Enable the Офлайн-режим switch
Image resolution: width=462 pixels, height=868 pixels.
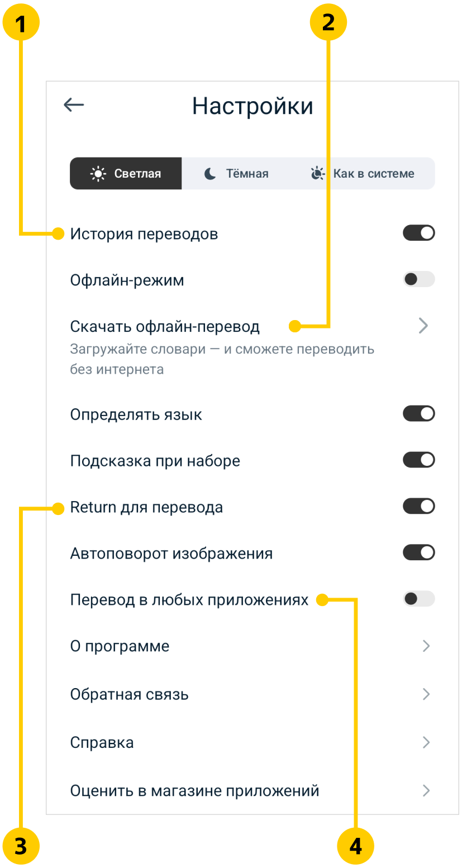pyautogui.click(x=418, y=279)
